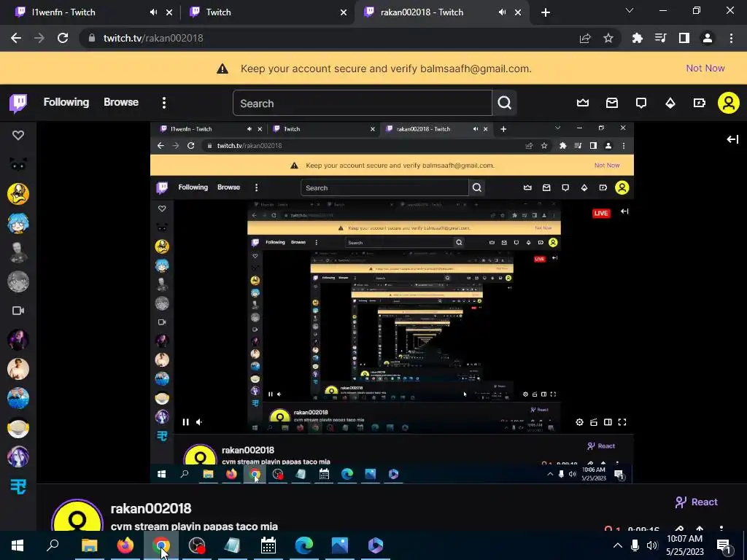Viewport: 747px width, 560px height.
Task: Click the React button
Action: click(x=696, y=502)
